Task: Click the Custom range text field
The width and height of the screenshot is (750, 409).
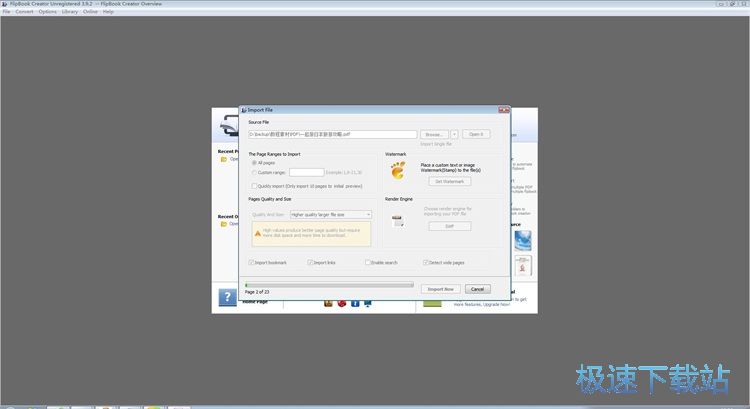Action: click(307, 172)
